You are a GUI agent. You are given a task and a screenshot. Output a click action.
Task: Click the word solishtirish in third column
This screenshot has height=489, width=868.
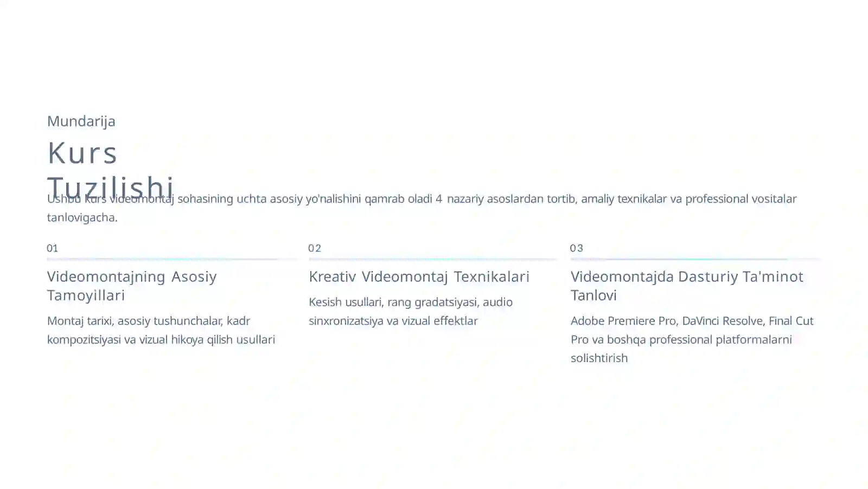coord(599,358)
